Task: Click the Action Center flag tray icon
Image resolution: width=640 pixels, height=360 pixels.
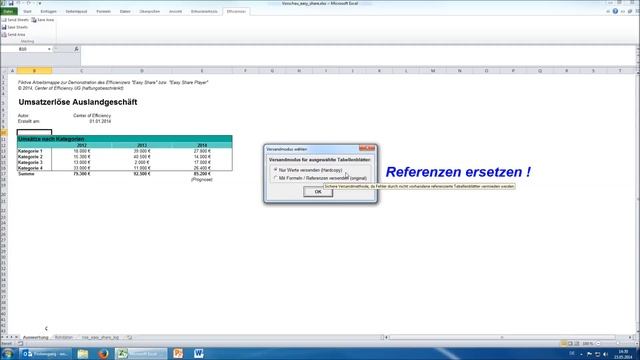Action: tap(589, 354)
